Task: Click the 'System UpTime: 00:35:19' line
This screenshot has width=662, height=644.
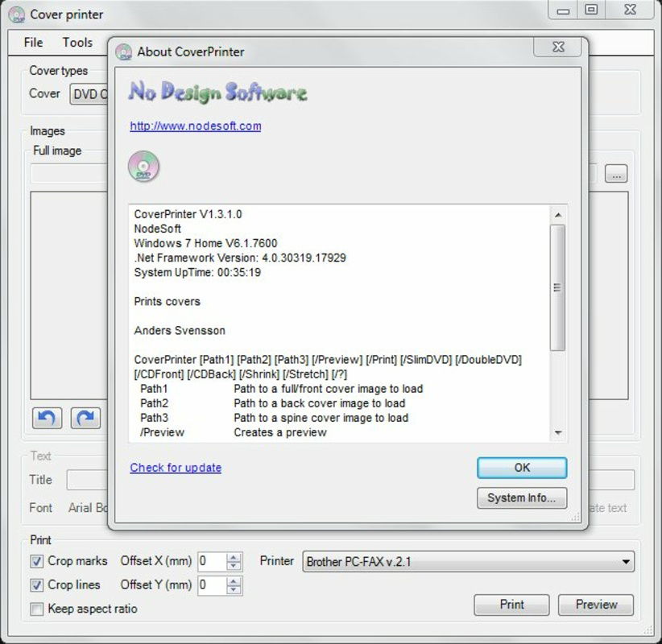Action: [x=197, y=273]
